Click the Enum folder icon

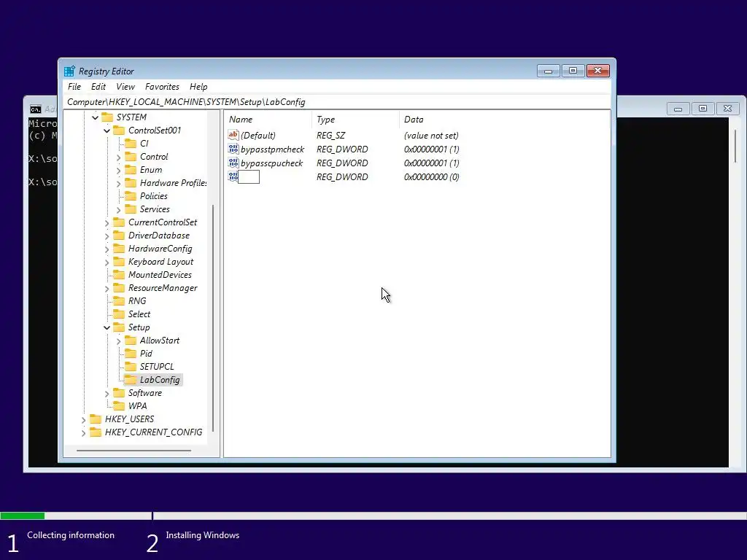(x=131, y=170)
